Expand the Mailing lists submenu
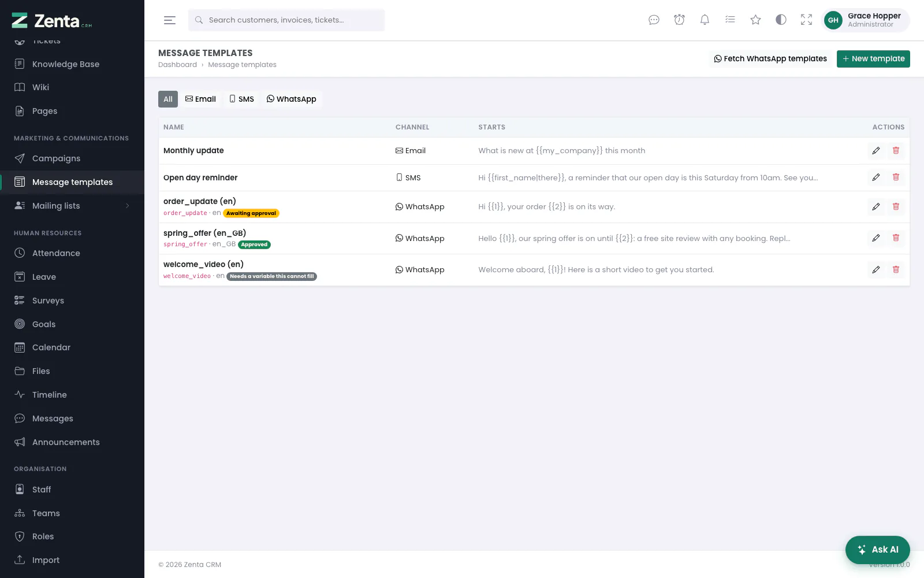Image resolution: width=924 pixels, height=578 pixels. tap(72, 206)
